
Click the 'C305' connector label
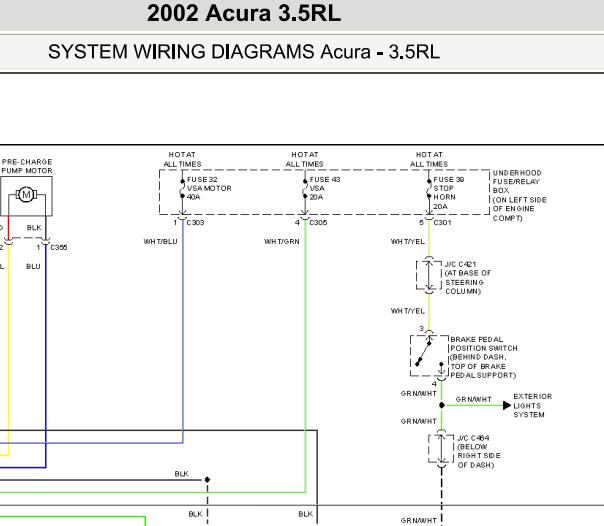pyautogui.click(x=318, y=223)
